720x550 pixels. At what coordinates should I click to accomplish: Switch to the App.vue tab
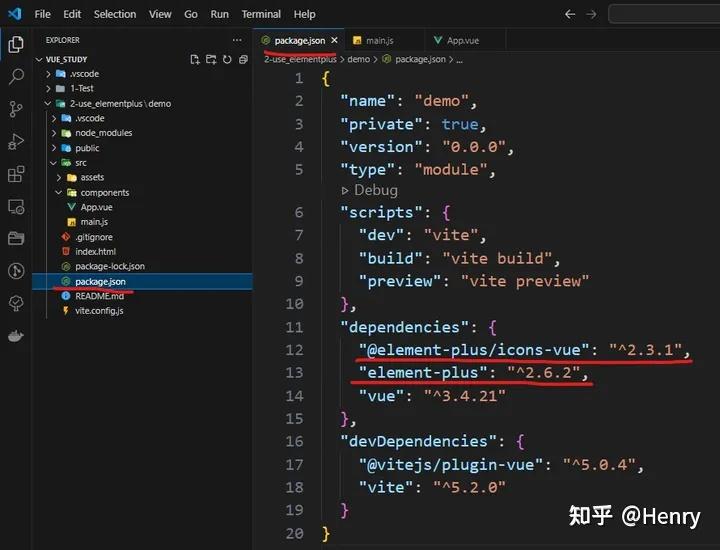(465, 40)
